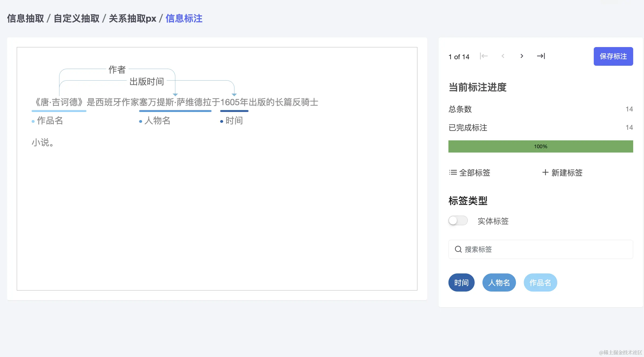This screenshot has height=357, width=644.
Task: Click the green 100% progress bar
Action: (540, 146)
